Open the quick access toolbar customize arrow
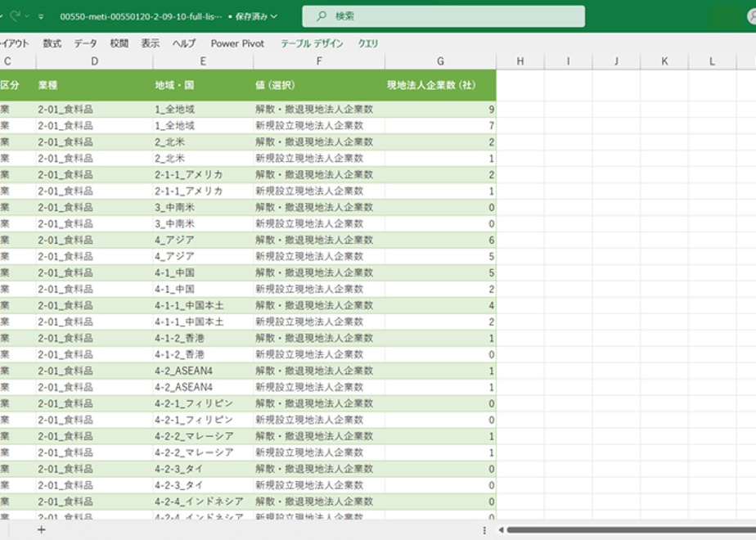 pyautogui.click(x=41, y=17)
